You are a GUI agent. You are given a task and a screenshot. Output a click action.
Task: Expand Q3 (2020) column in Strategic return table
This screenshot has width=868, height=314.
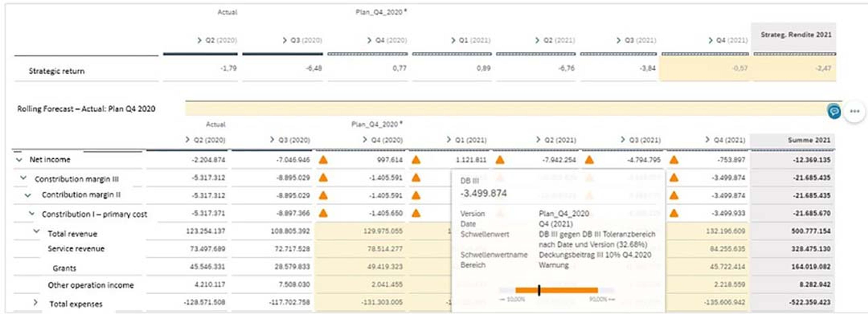(285, 40)
